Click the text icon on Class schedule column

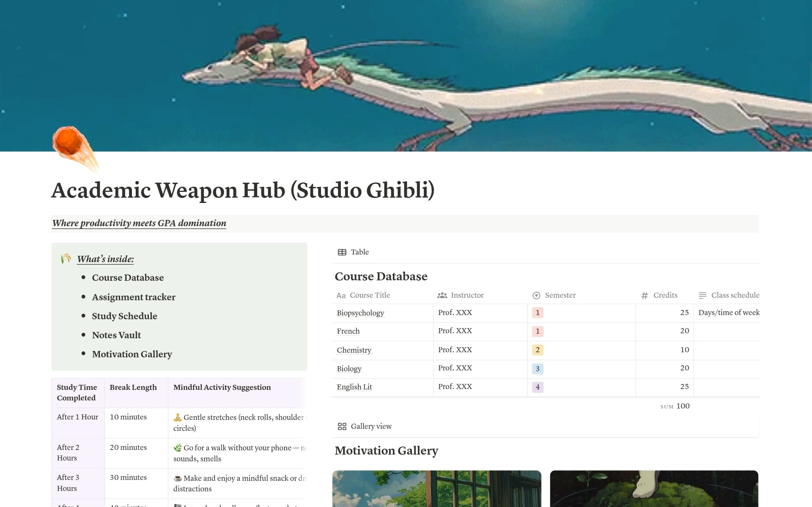(703, 295)
